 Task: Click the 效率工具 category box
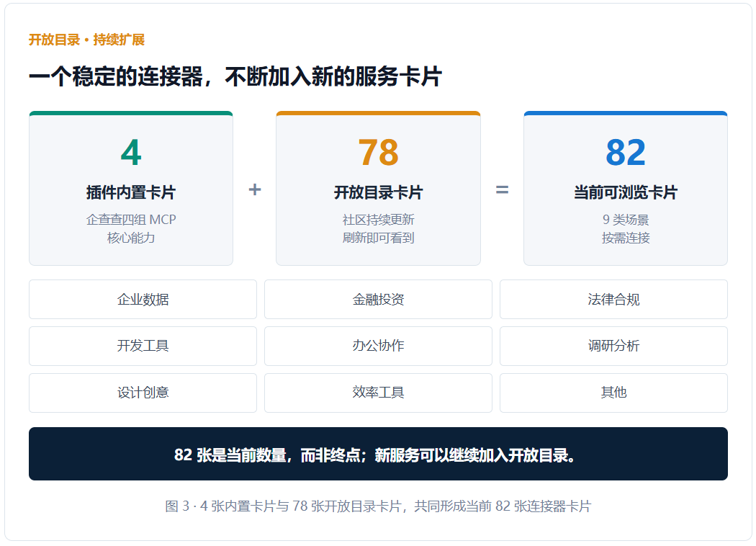coord(378,393)
